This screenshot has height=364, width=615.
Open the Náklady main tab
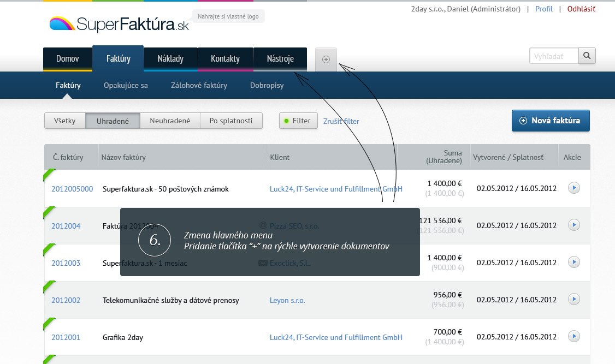pos(170,59)
